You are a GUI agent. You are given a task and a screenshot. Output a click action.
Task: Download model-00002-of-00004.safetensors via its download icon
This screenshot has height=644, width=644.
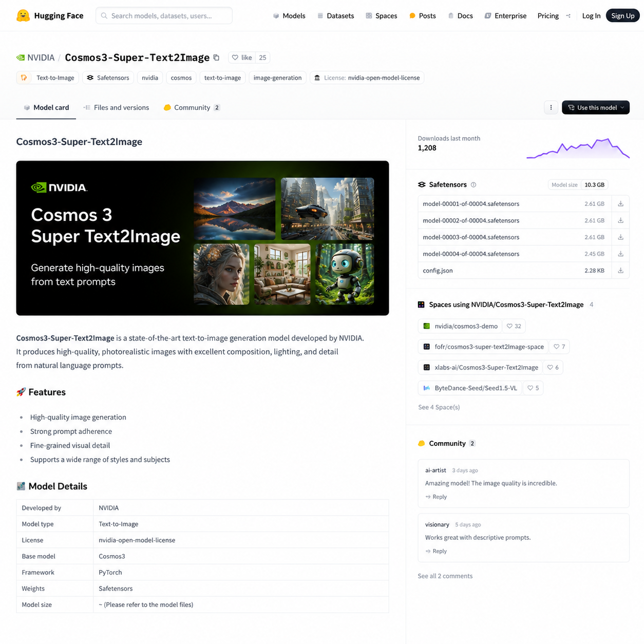click(620, 220)
